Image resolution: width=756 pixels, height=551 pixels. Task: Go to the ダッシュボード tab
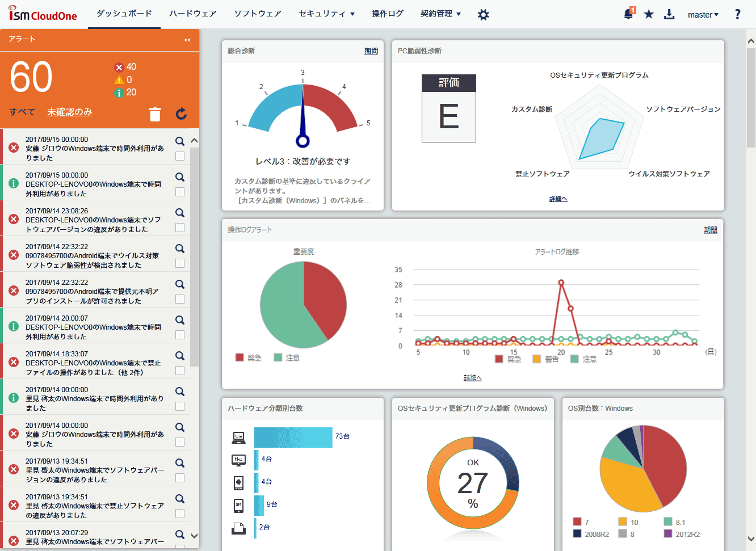(124, 14)
